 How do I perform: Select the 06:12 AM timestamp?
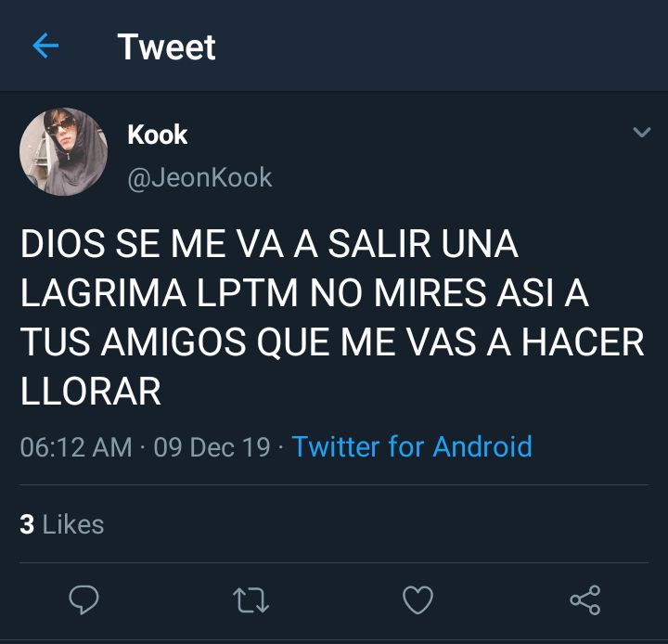pos(76,447)
